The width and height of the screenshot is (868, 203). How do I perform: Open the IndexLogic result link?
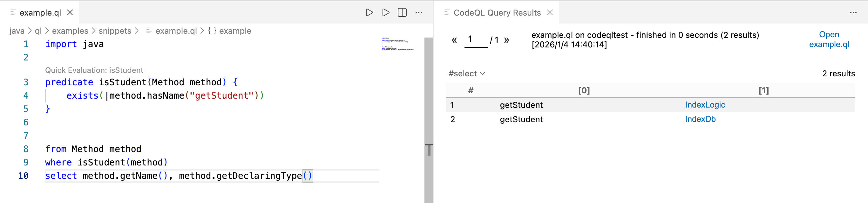point(705,105)
